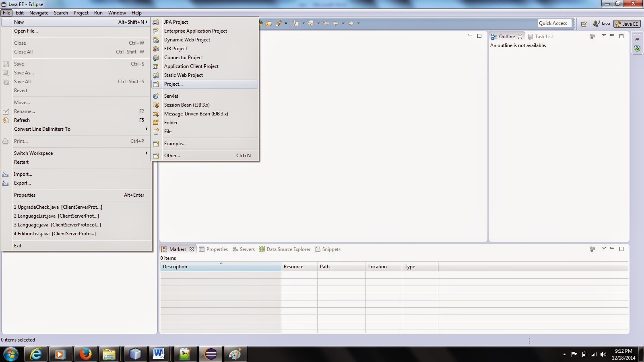This screenshot has height=362, width=644.
Task: Open recent file 1 UpgradeCheck.java
Action: tap(76, 207)
